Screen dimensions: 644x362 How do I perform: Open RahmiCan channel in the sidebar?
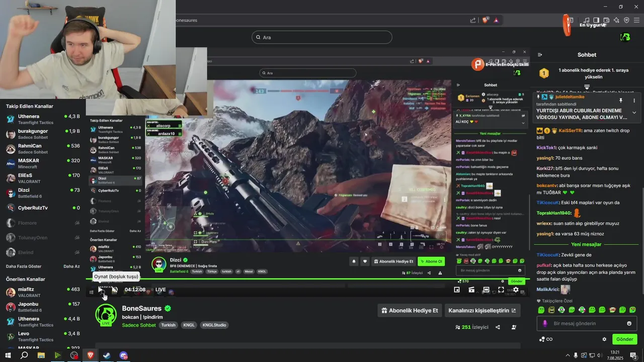pyautogui.click(x=43, y=149)
